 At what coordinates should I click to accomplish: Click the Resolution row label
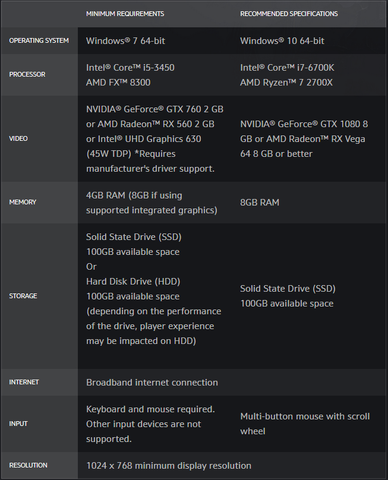point(28,465)
